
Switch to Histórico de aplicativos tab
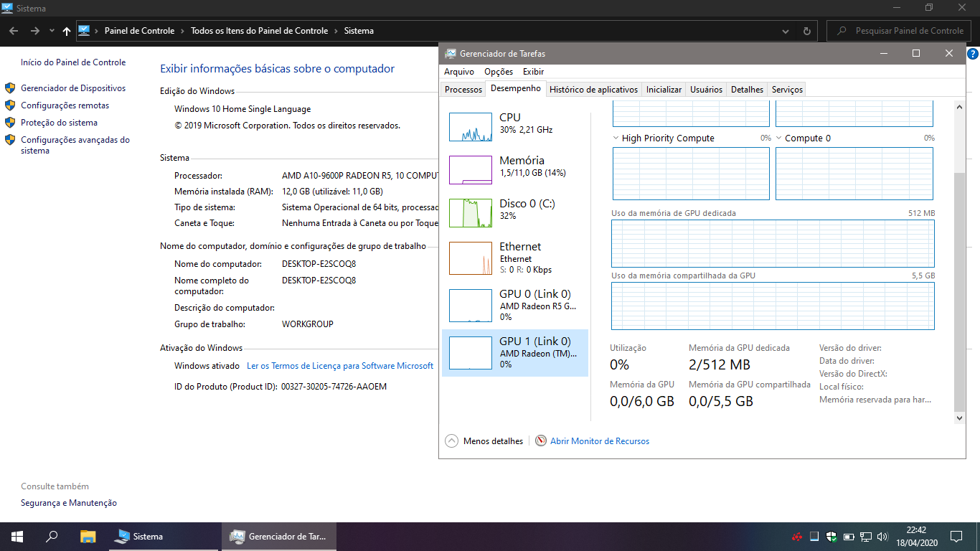[593, 90]
